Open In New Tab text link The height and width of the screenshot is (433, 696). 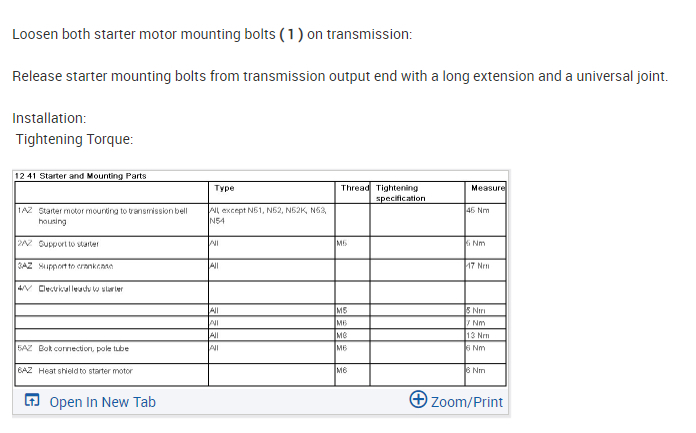click(x=102, y=402)
